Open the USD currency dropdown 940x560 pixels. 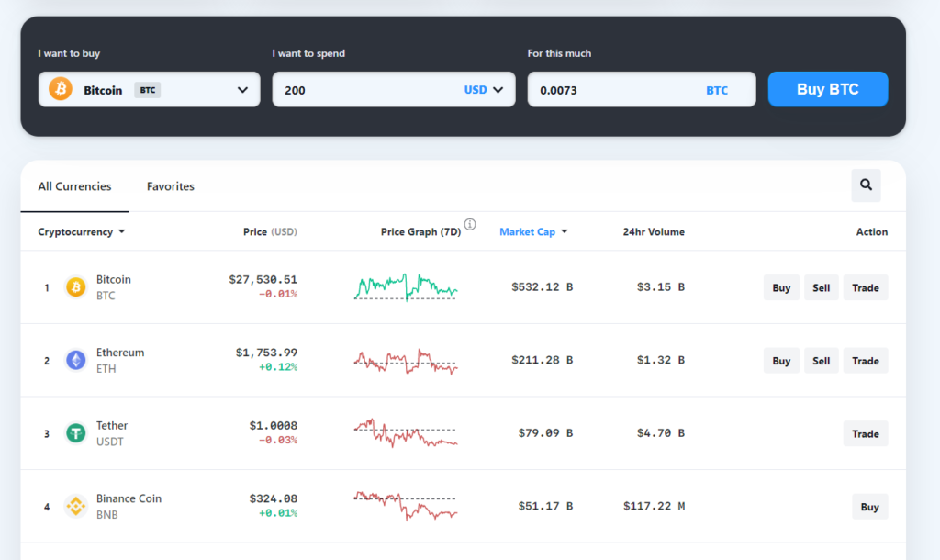pos(483,90)
